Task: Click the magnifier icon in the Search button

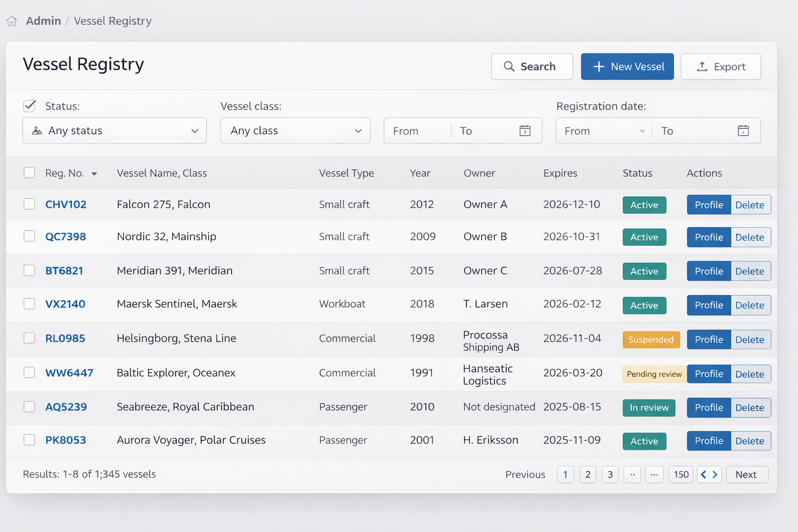Action: [509, 66]
